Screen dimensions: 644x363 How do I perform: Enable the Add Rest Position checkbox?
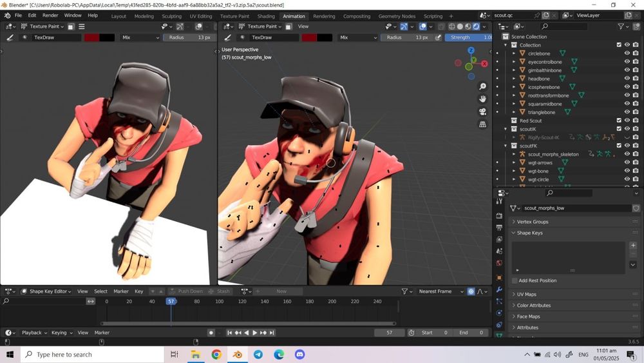coord(515,280)
